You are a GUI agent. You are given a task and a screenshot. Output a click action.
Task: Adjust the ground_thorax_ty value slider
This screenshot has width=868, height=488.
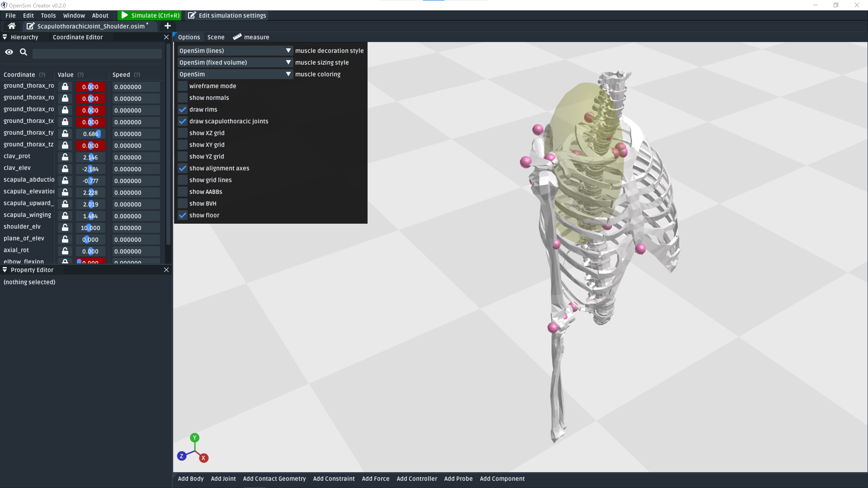pos(90,134)
